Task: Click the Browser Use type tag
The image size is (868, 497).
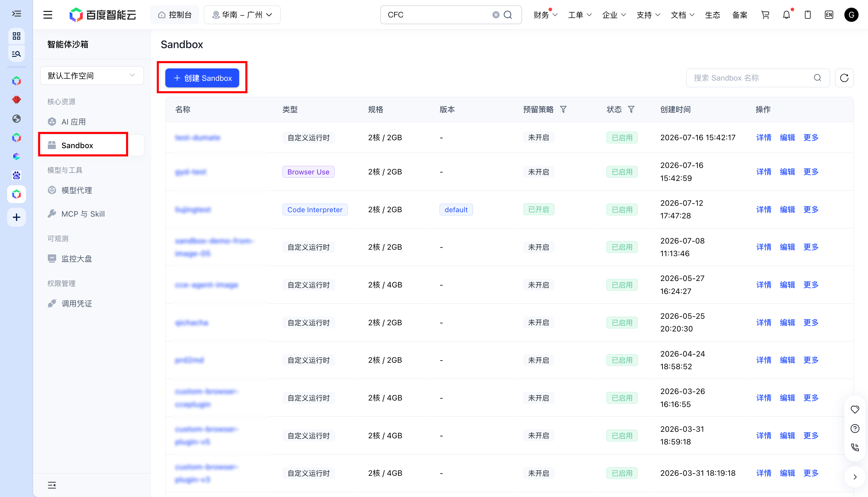Action: (308, 172)
